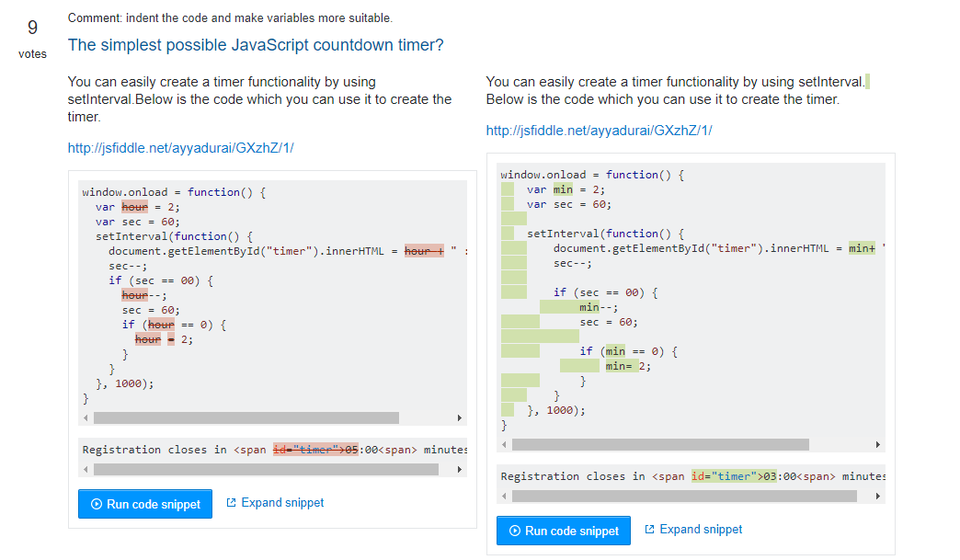Click 'min= 2;' line in right code
Viewport: 960px width, 560px height.
point(628,366)
